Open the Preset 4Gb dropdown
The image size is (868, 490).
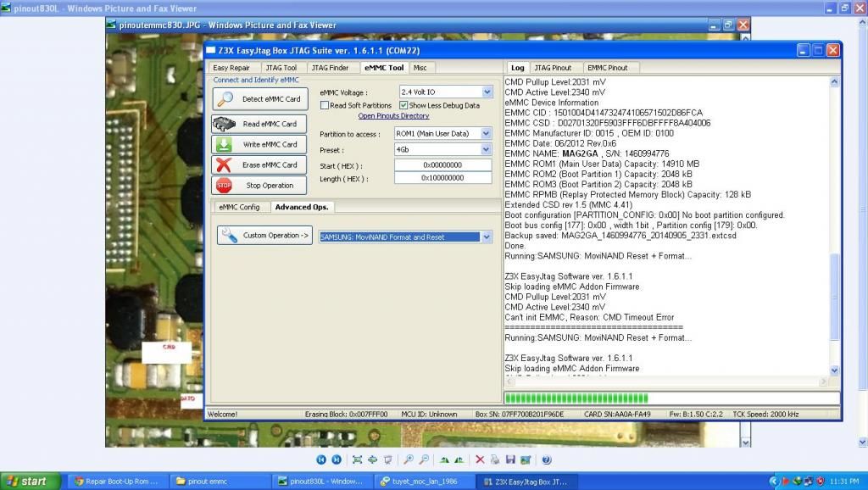(486, 149)
